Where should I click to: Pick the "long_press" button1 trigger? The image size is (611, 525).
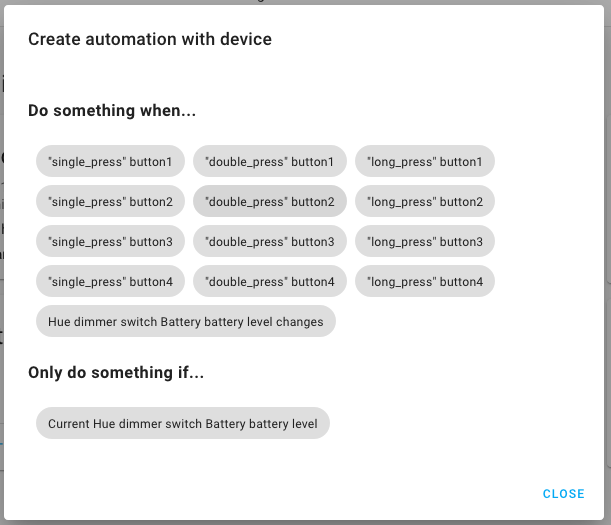tap(424, 162)
